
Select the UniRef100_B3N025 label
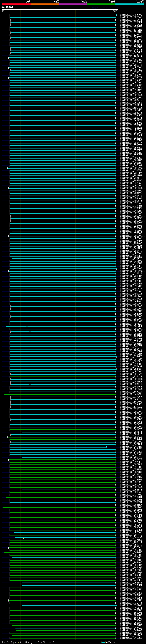[131, 407]
